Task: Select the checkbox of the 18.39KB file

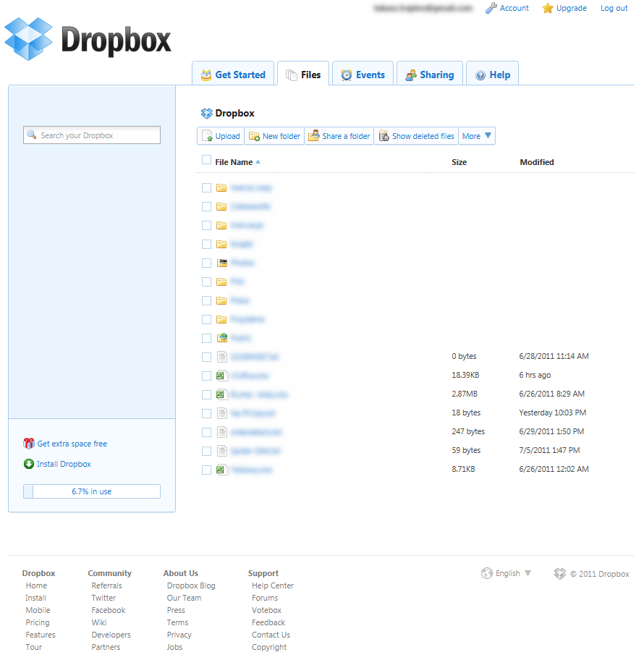Action: tap(206, 376)
